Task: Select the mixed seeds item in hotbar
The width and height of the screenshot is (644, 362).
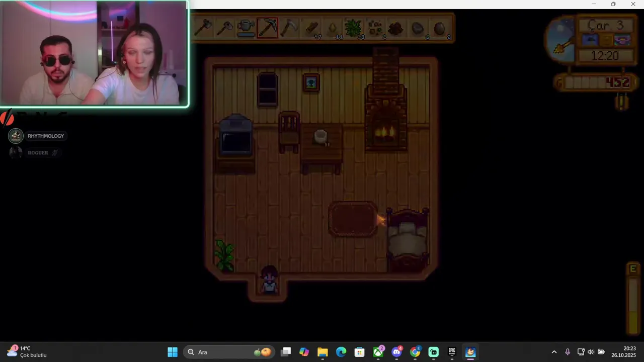Action: [376, 28]
